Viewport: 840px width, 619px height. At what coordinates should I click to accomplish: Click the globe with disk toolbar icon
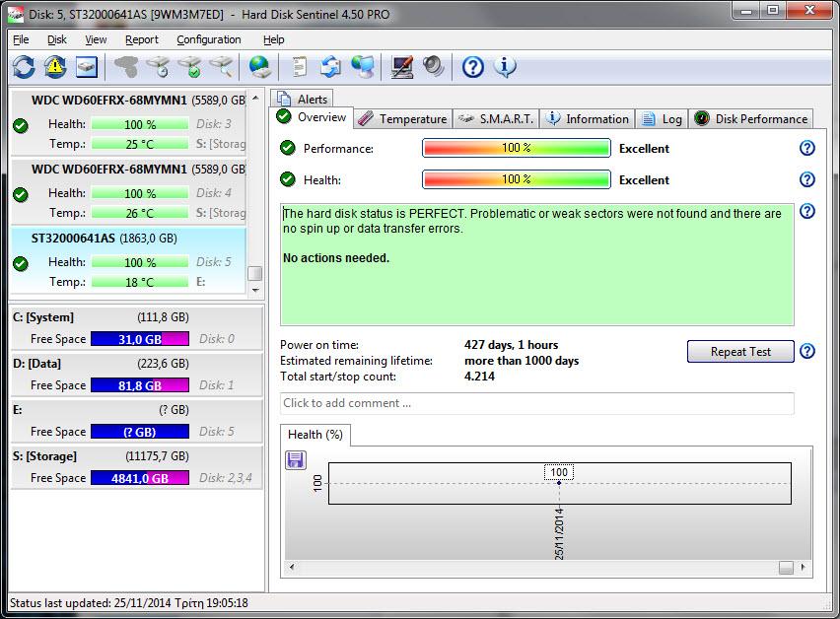(x=260, y=67)
